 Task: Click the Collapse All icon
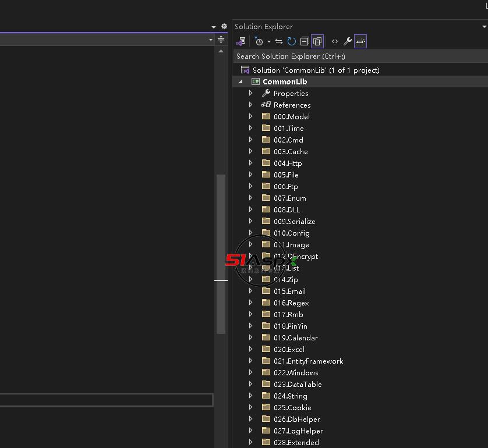click(x=305, y=41)
